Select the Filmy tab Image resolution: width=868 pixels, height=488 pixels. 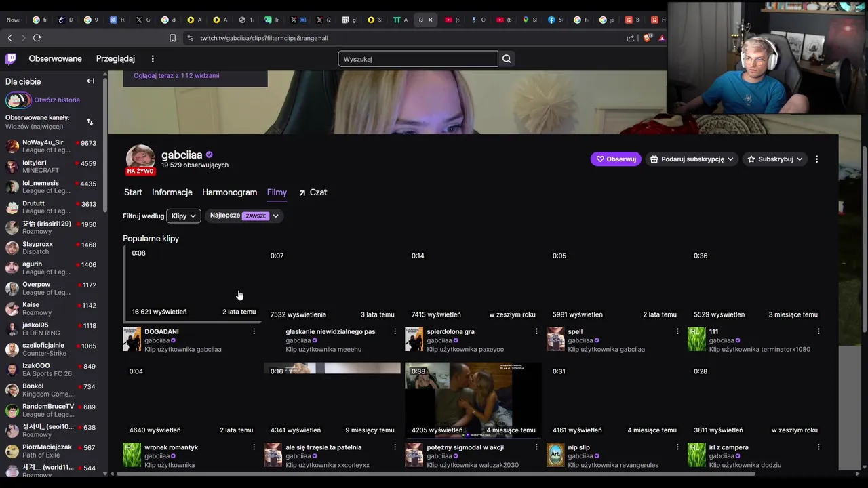[x=277, y=192]
